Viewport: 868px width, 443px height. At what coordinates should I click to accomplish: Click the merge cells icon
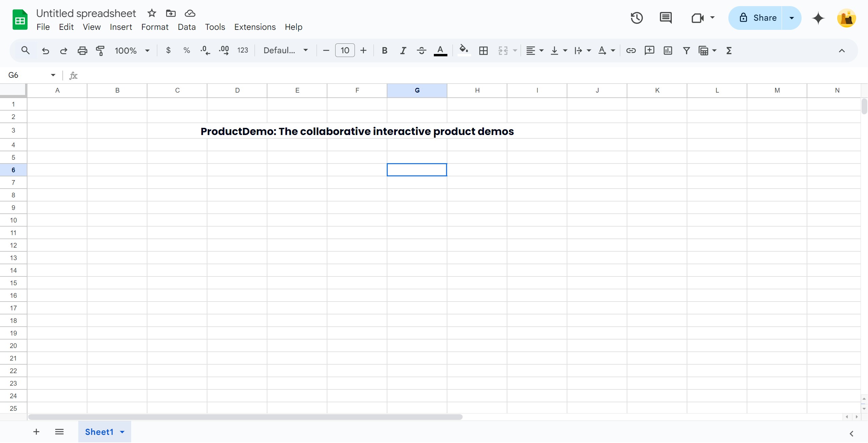(x=503, y=51)
